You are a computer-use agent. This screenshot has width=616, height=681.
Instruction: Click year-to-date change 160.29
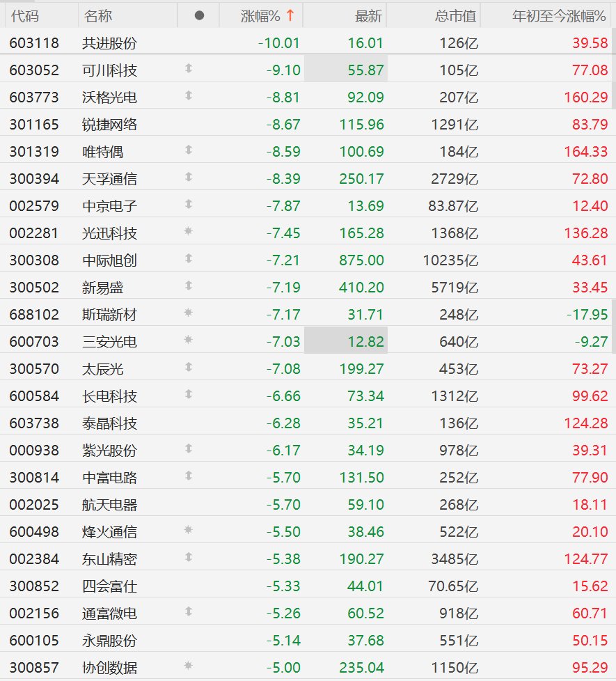(585, 97)
